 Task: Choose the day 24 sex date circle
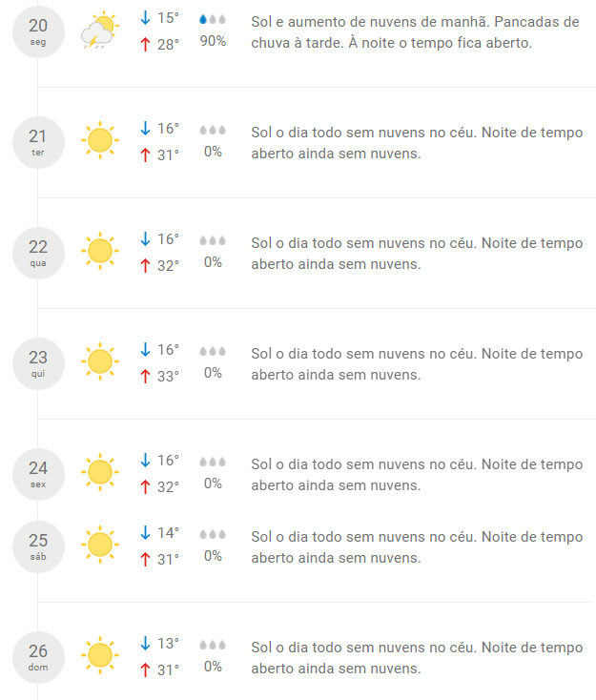coord(38,473)
